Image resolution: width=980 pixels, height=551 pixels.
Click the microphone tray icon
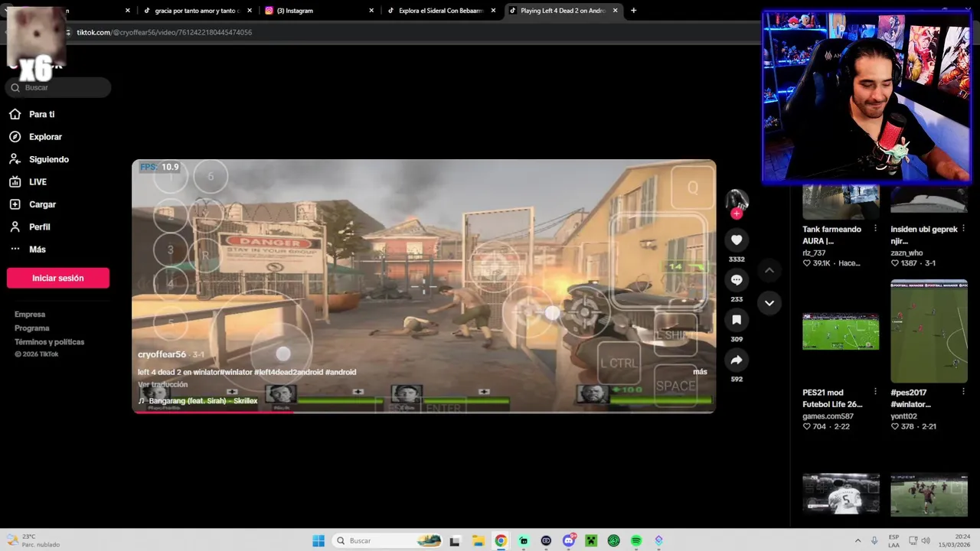(x=874, y=540)
